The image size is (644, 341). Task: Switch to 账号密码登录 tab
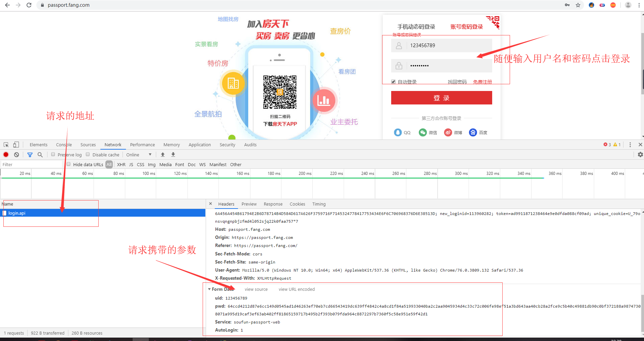[x=467, y=27]
